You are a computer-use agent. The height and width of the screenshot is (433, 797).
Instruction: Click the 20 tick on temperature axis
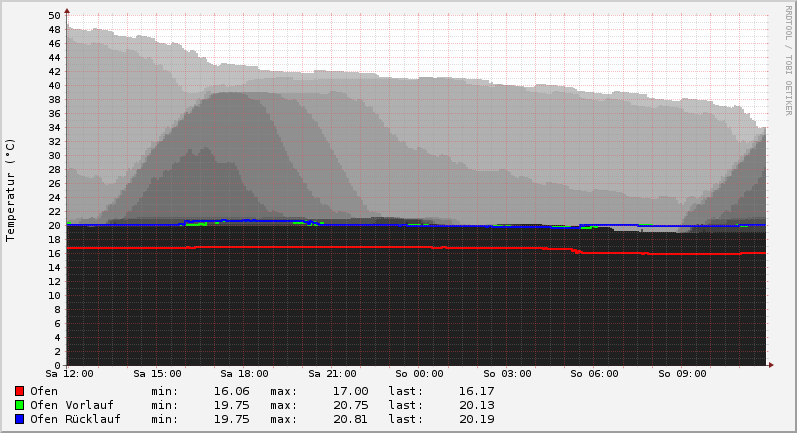coord(54,226)
